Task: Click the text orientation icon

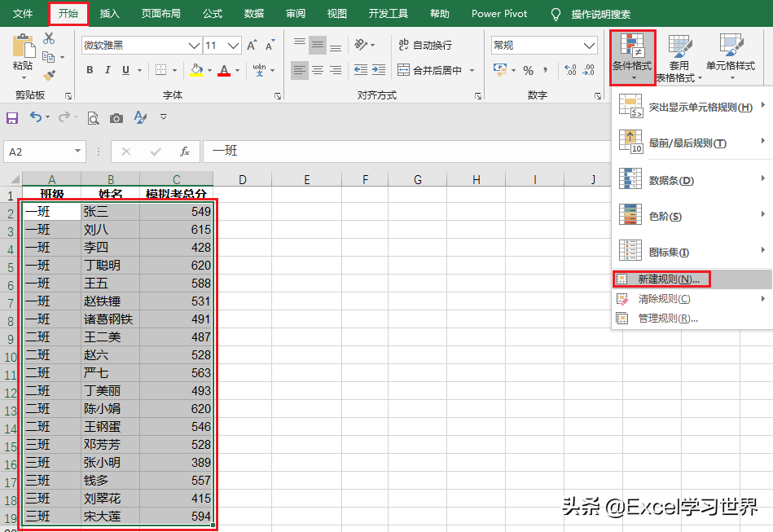Action: tap(361, 45)
